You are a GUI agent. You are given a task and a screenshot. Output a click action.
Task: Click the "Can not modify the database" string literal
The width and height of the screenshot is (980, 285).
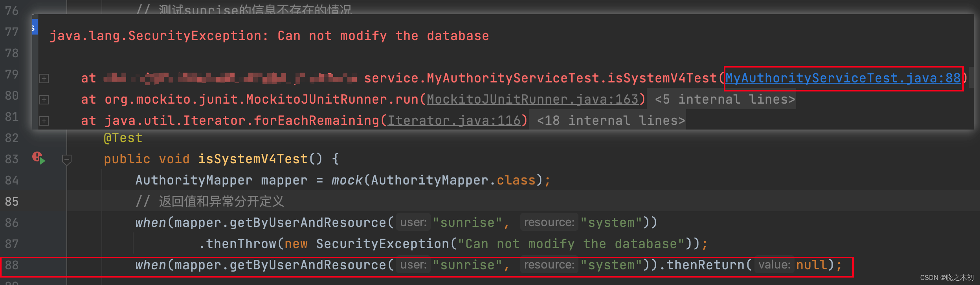point(572,244)
